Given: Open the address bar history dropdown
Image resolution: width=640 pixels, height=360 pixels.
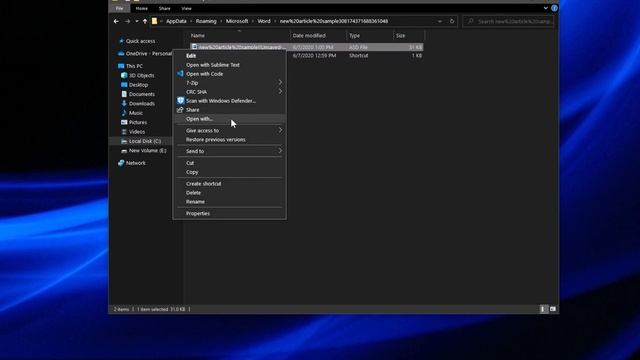Looking at the screenshot, I should 440,21.
